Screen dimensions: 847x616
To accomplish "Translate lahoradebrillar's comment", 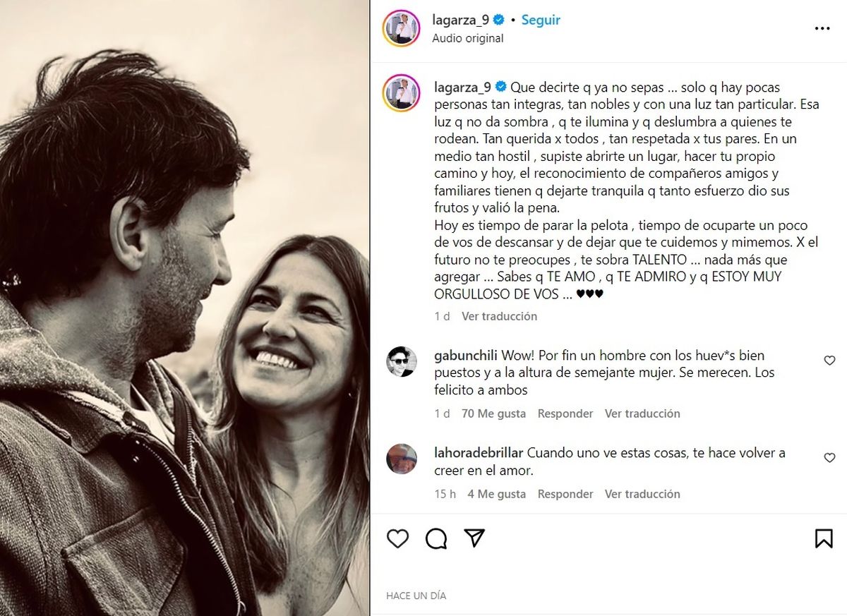I will click(x=642, y=494).
